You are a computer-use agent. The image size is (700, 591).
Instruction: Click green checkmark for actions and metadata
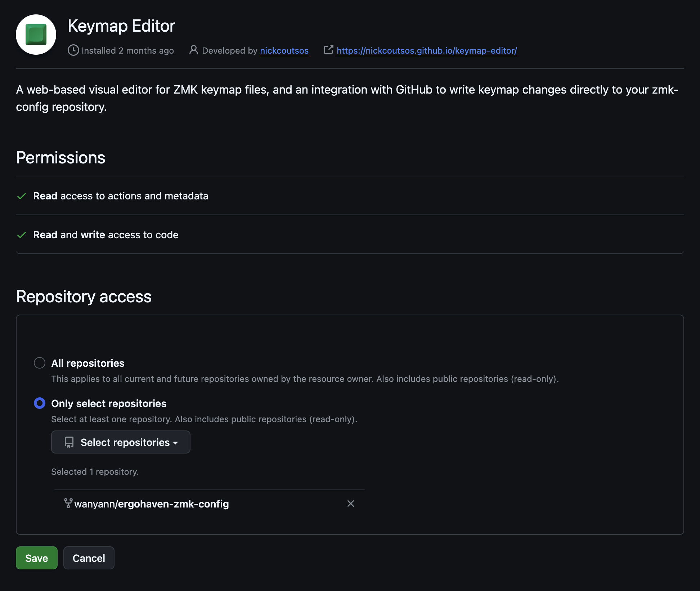(x=22, y=196)
